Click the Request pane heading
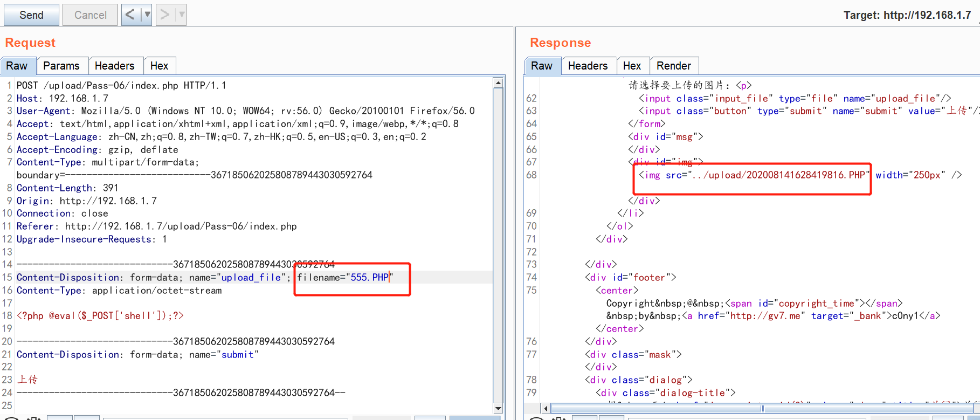This screenshot has width=980, height=420. coord(30,43)
